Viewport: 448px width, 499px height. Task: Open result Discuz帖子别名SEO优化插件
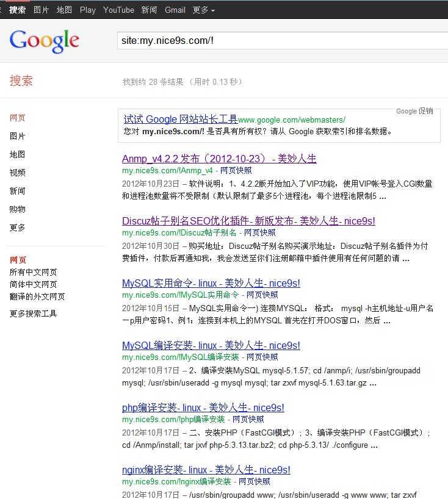(x=248, y=221)
